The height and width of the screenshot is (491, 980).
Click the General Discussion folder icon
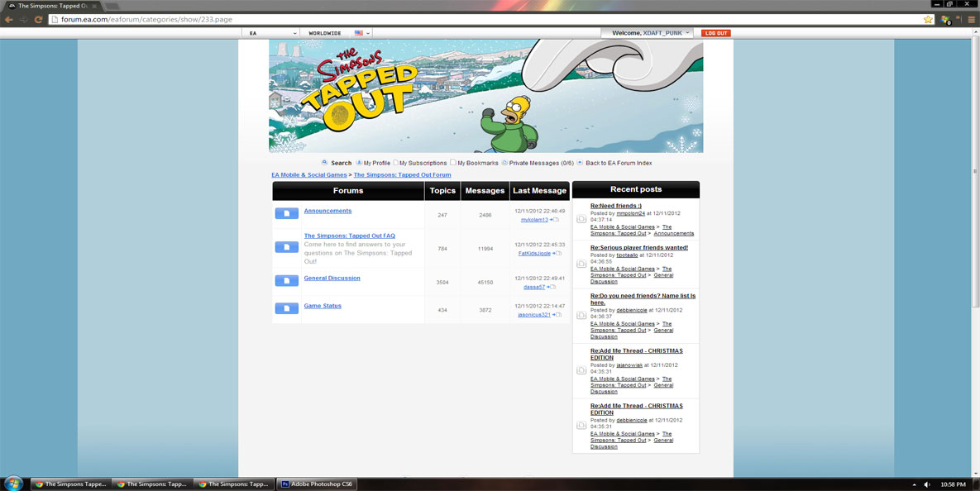pyautogui.click(x=287, y=281)
